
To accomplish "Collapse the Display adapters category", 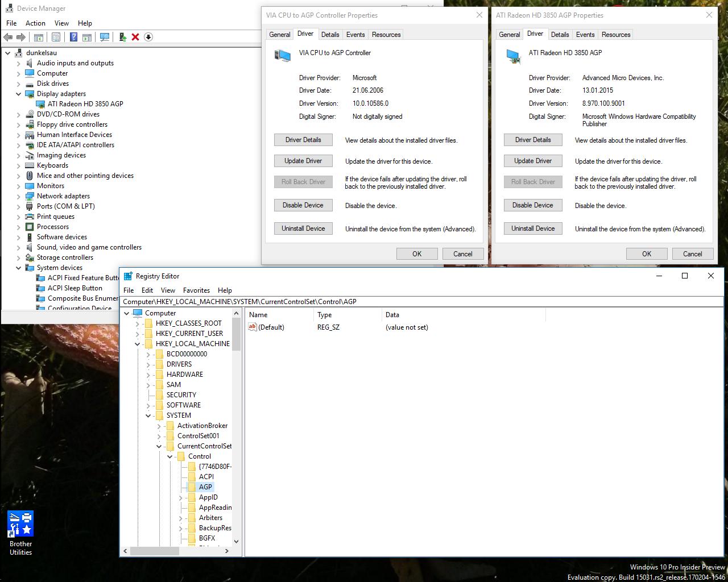I will 18,94.
